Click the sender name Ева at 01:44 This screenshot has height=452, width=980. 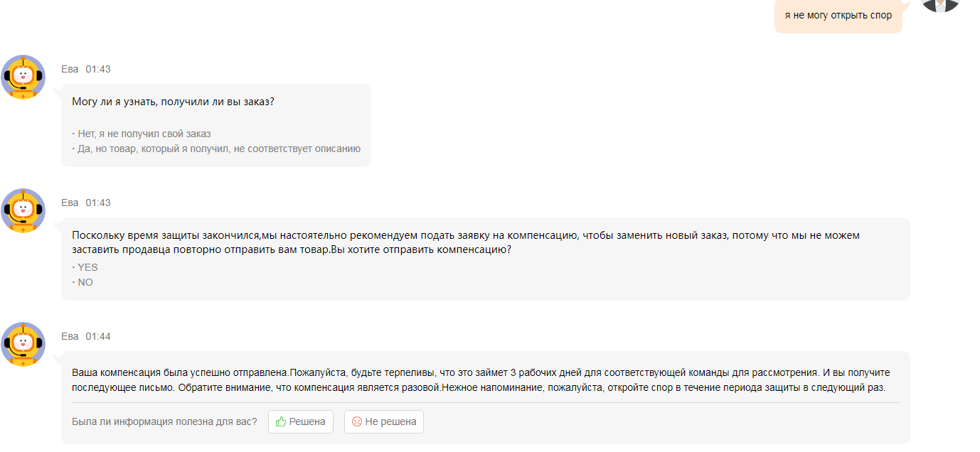pos(70,336)
